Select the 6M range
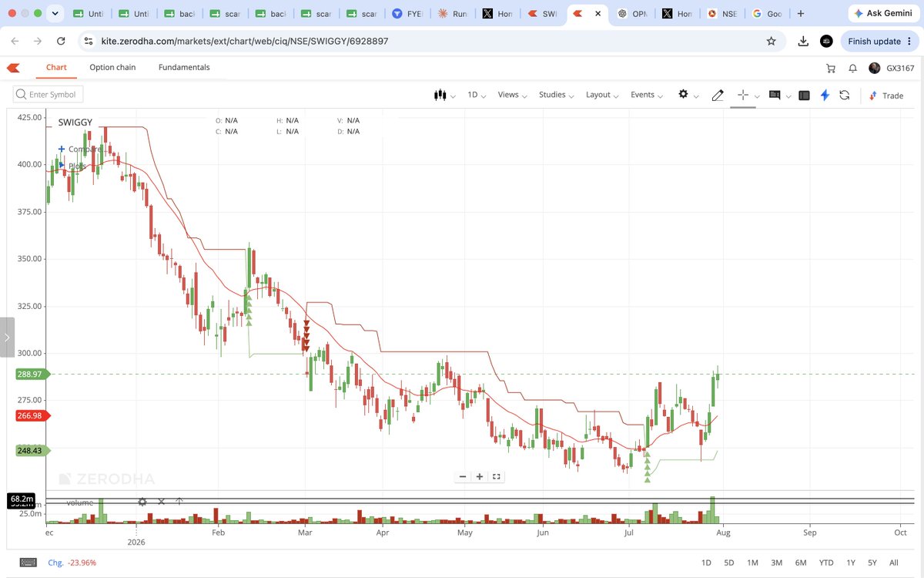This screenshot has width=924, height=578. pyautogui.click(x=801, y=563)
